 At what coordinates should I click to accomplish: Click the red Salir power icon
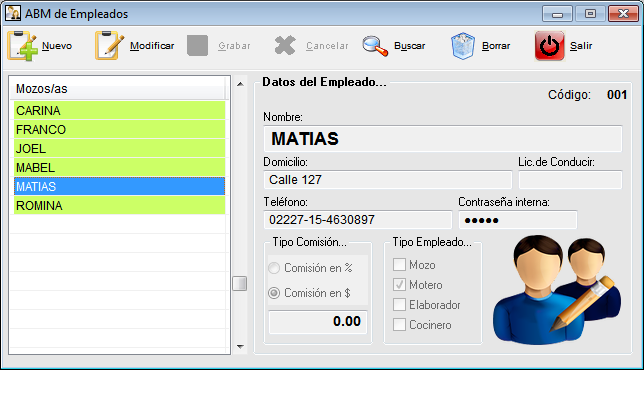click(x=550, y=46)
